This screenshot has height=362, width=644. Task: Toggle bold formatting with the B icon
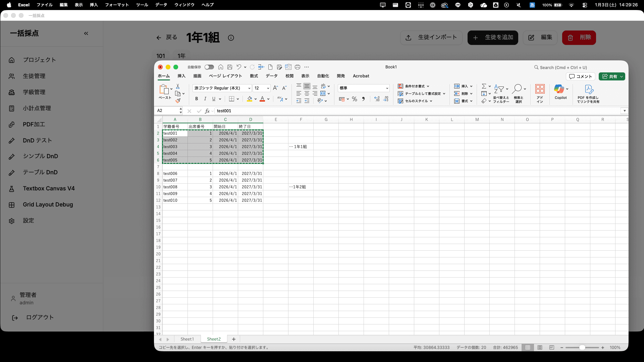coord(197,99)
